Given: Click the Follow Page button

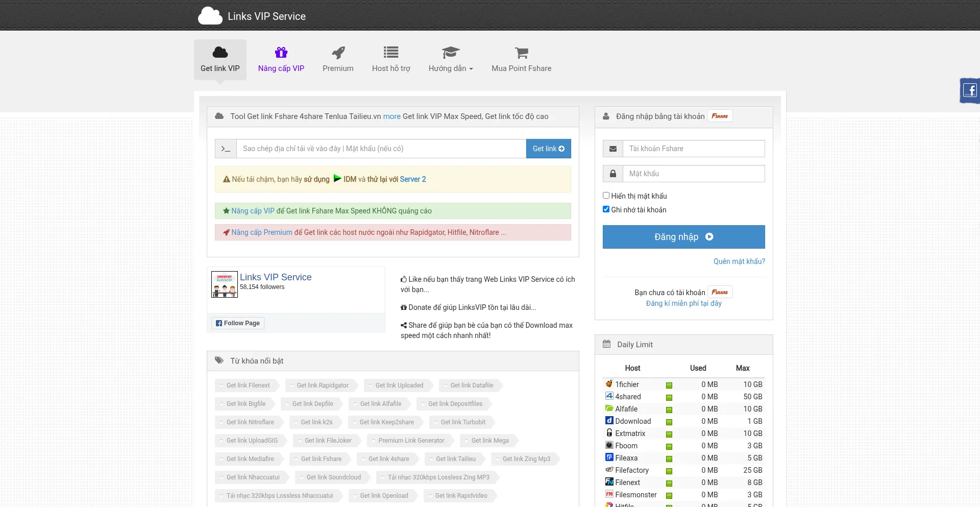Looking at the screenshot, I should coord(238,323).
